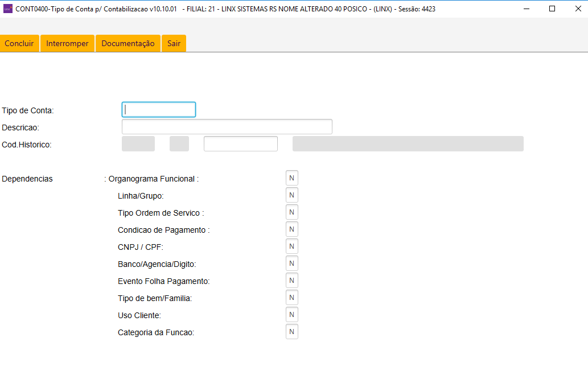Click the first gray Cod.Historico box

[138, 143]
